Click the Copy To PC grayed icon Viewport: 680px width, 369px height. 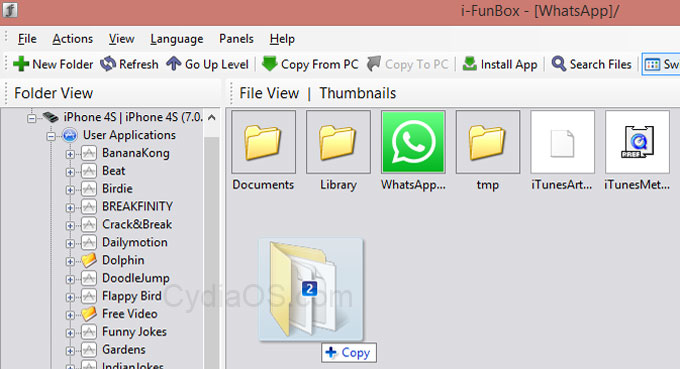coord(374,64)
